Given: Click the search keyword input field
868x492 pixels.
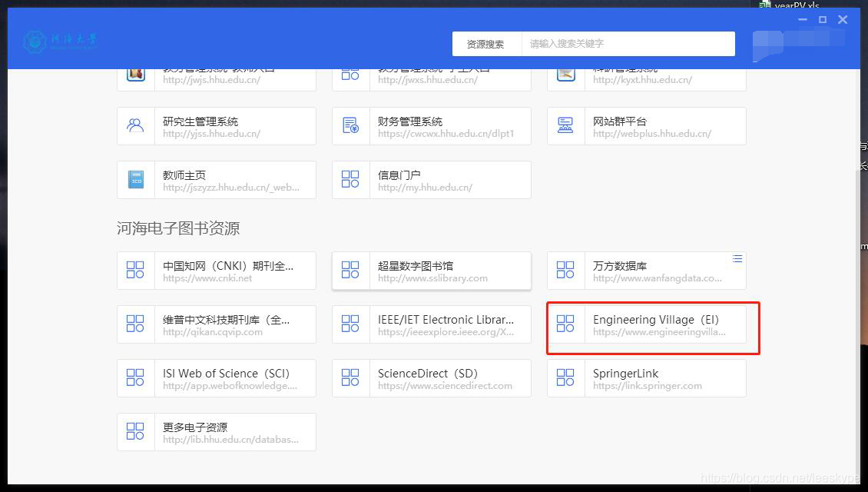Looking at the screenshot, I should tap(628, 44).
